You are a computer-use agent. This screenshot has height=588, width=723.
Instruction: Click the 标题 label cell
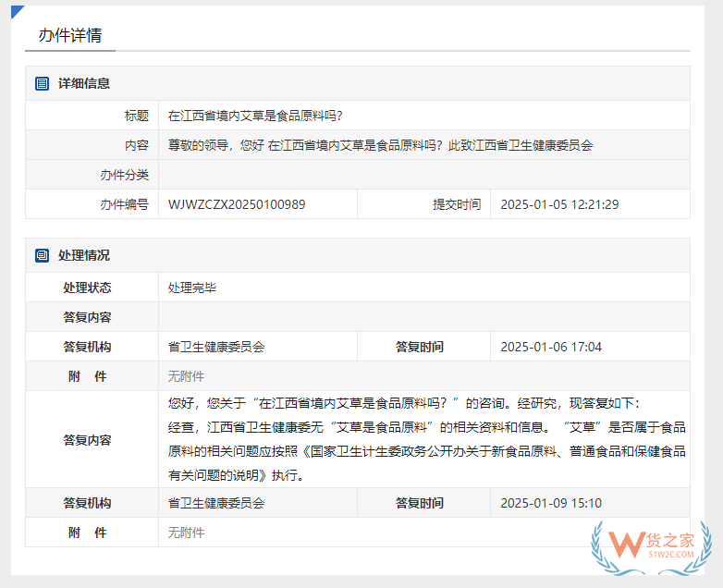point(136,116)
